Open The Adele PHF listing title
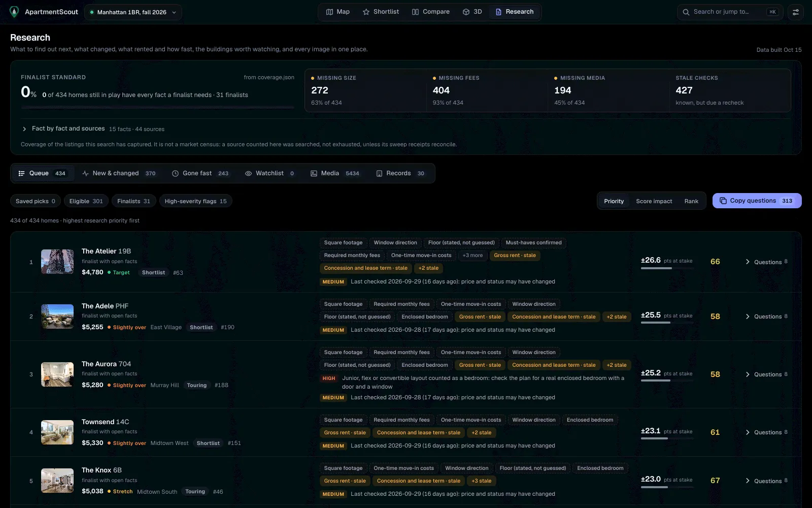Screen dimensions: 812x508 click(105, 306)
